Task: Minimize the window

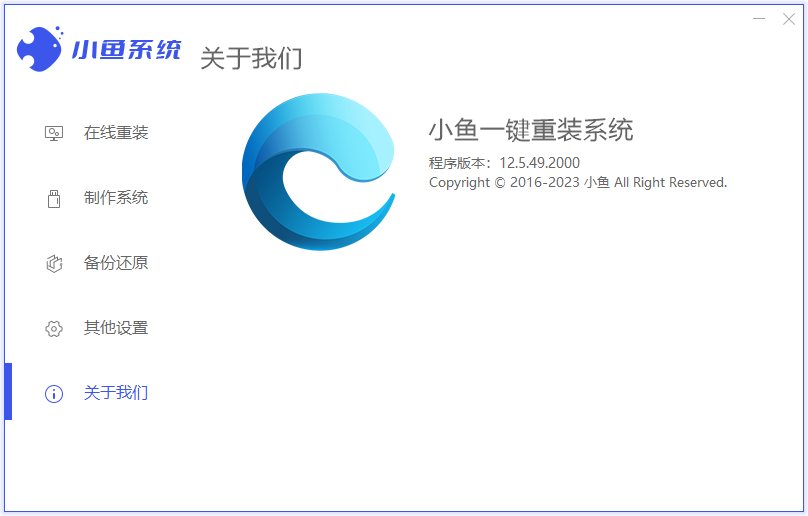Action: [x=759, y=19]
